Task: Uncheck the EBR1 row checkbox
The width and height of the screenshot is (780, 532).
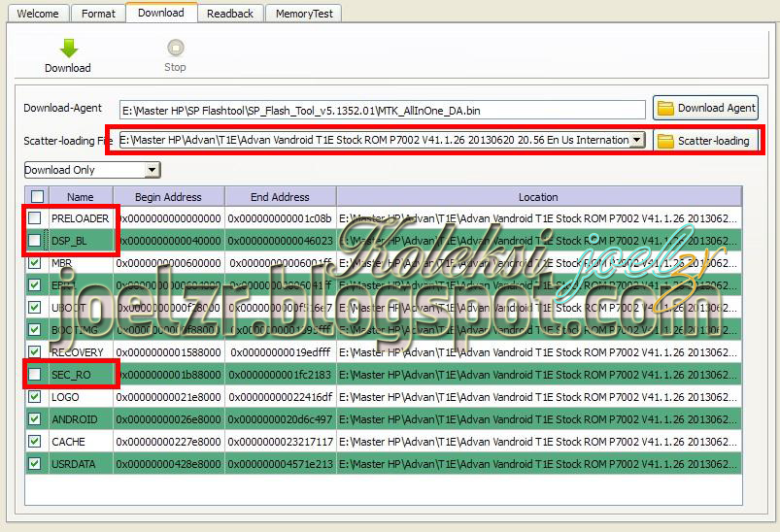Action: click(x=34, y=284)
